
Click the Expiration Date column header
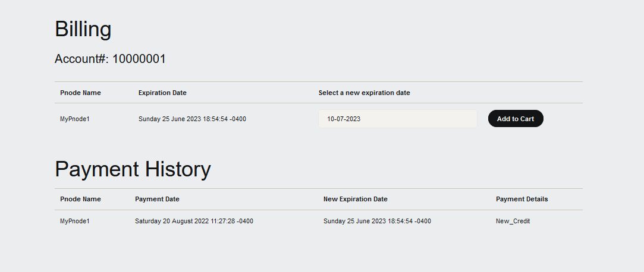tap(162, 93)
